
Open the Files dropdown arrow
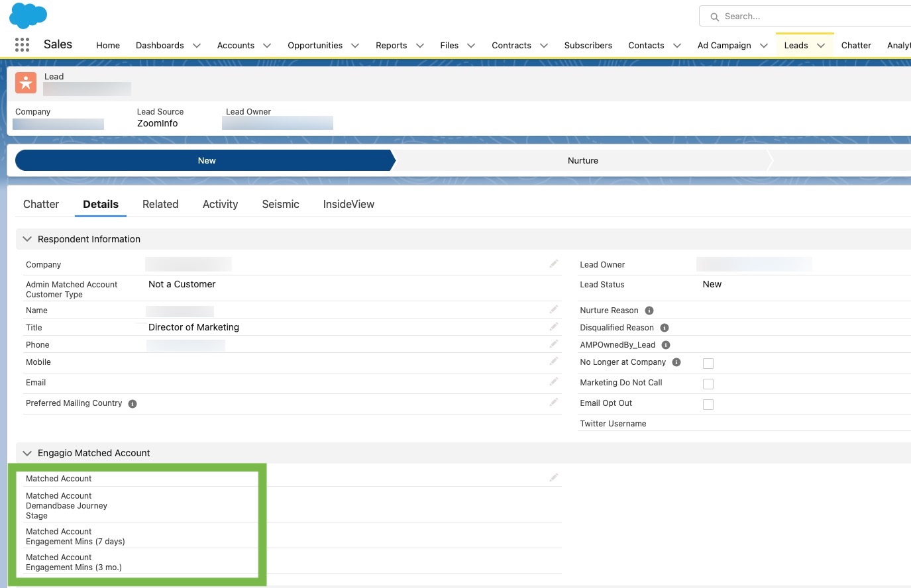[471, 46]
